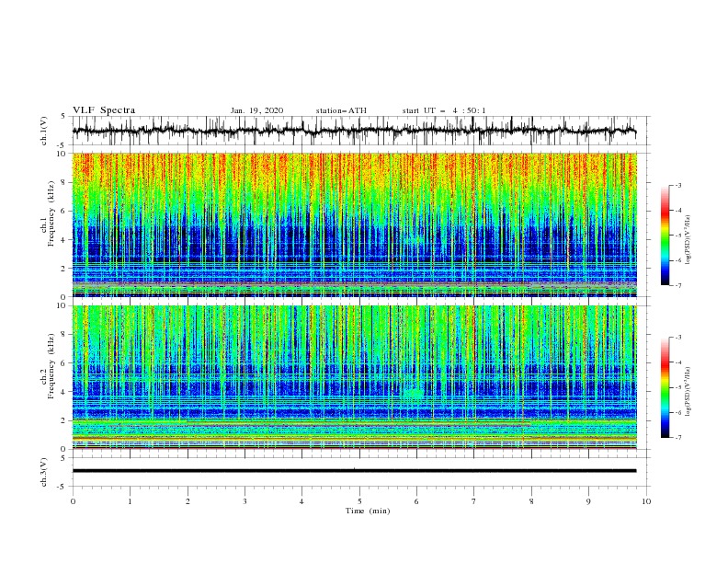Click time axis tick label "10"
Screen dimensions: 728x563
coord(646,501)
